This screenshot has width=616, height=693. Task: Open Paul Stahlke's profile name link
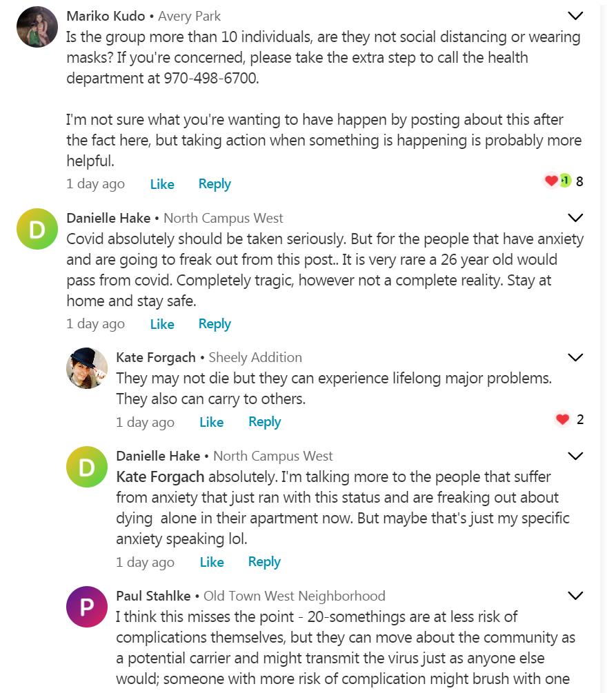[154, 596]
